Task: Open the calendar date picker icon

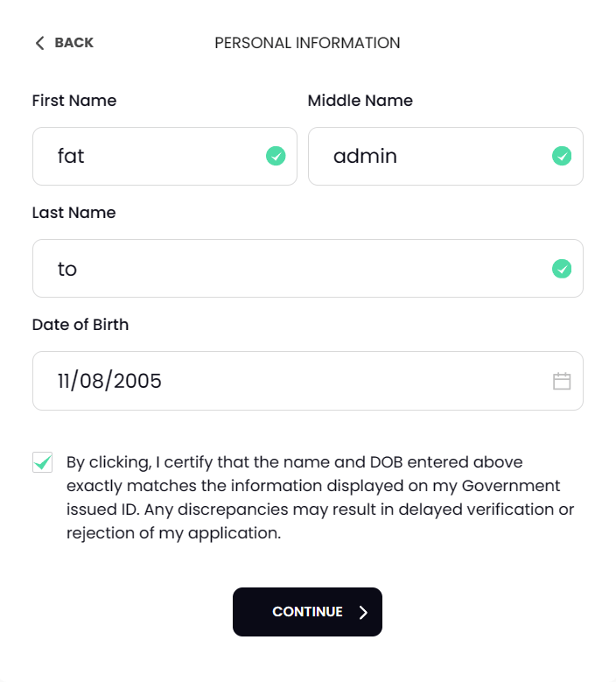Action: 562,381
